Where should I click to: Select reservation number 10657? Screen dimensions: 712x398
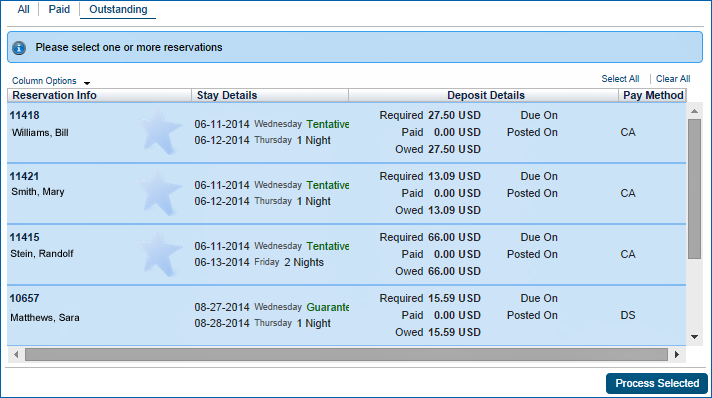pyautogui.click(x=25, y=298)
